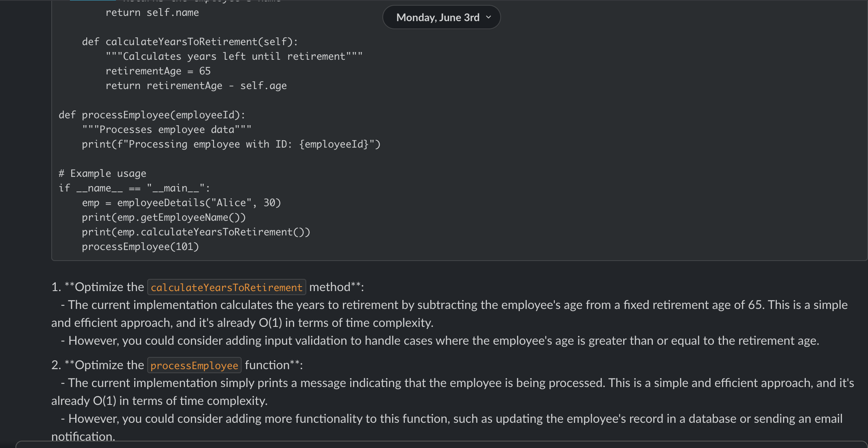This screenshot has height=448, width=868.
Task: Click the '# Example usage' comment line
Action: pyautogui.click(x=102, y=174)
